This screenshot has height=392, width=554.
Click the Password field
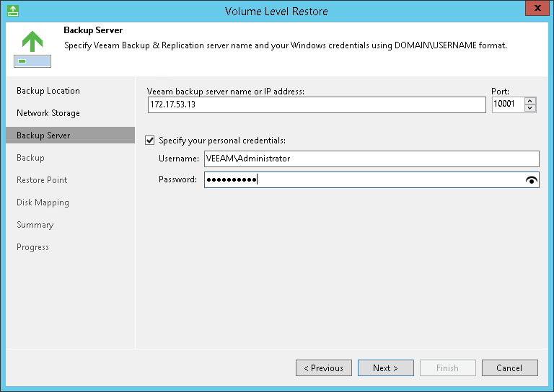click(x=371, y=180)
